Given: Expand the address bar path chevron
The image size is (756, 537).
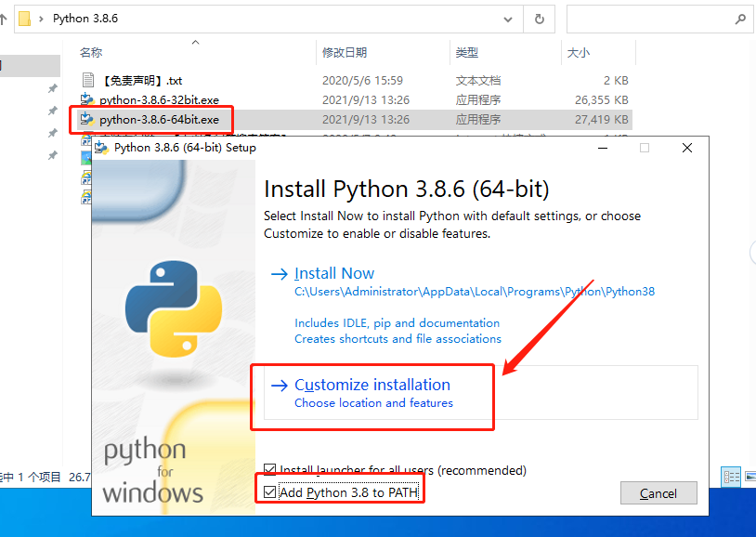Looking at the screenshot, I should (x=42, y=19).
